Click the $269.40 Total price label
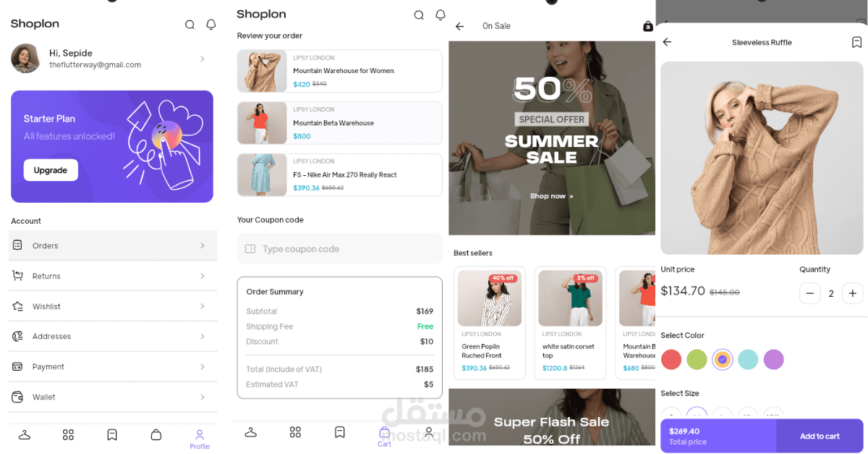 tap(688, 436)
